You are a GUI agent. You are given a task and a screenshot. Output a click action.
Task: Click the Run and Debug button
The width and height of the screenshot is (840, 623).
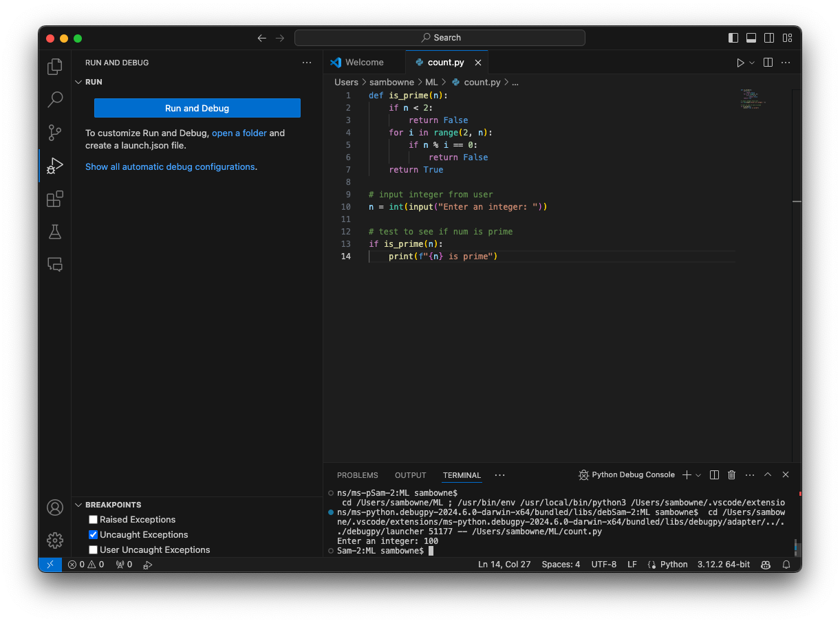(x=197, y=108)
